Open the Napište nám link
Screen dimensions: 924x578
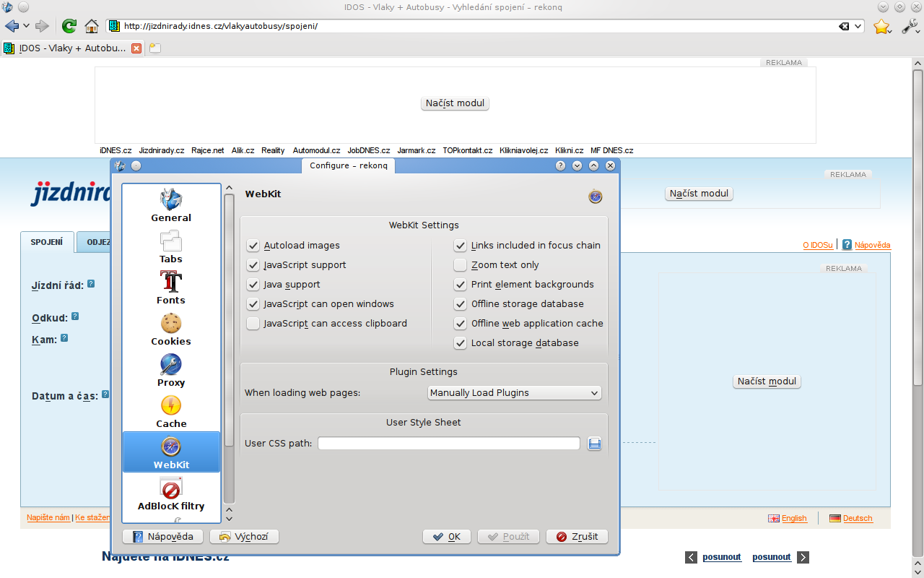tap(48, 517)
